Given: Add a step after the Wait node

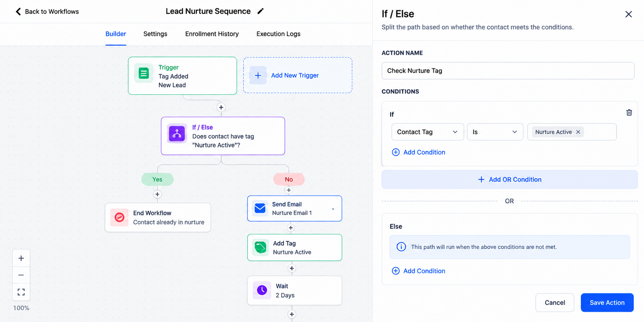Looking at the screenshot, I should tap(292, 314).
